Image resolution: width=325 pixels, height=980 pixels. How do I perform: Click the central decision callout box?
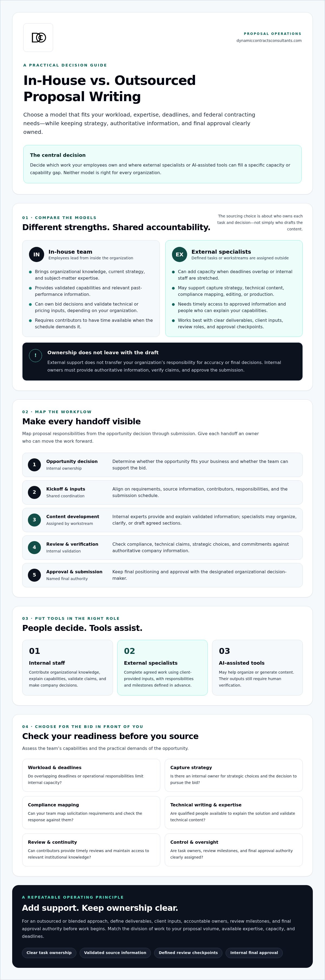pyautogui.click(x=162, y=164)
